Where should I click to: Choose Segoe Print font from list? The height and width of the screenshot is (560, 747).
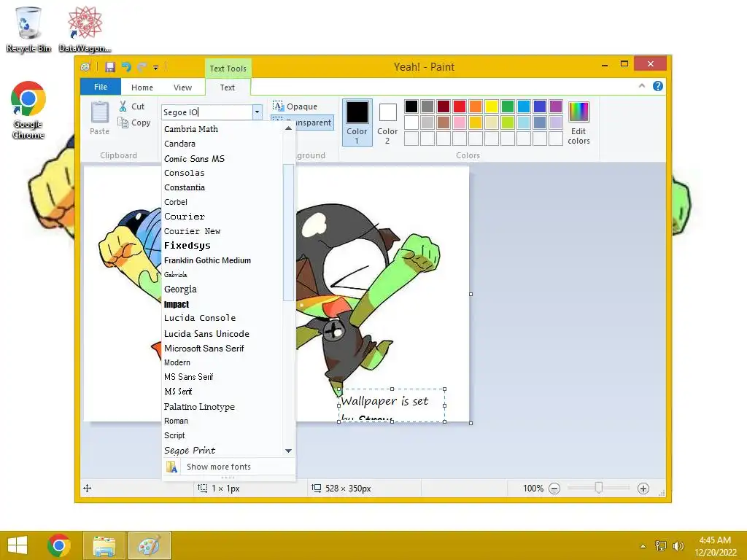(x=222, y=451)
